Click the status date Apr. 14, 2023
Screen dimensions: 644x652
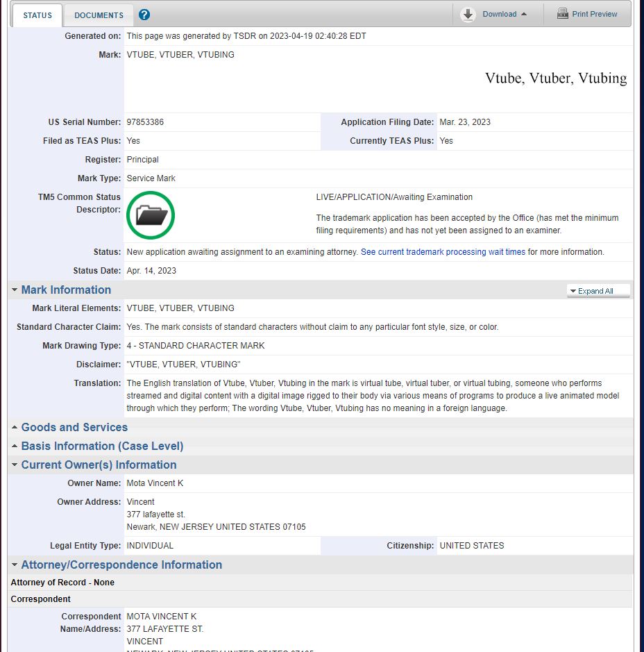(x=151, y=271)
